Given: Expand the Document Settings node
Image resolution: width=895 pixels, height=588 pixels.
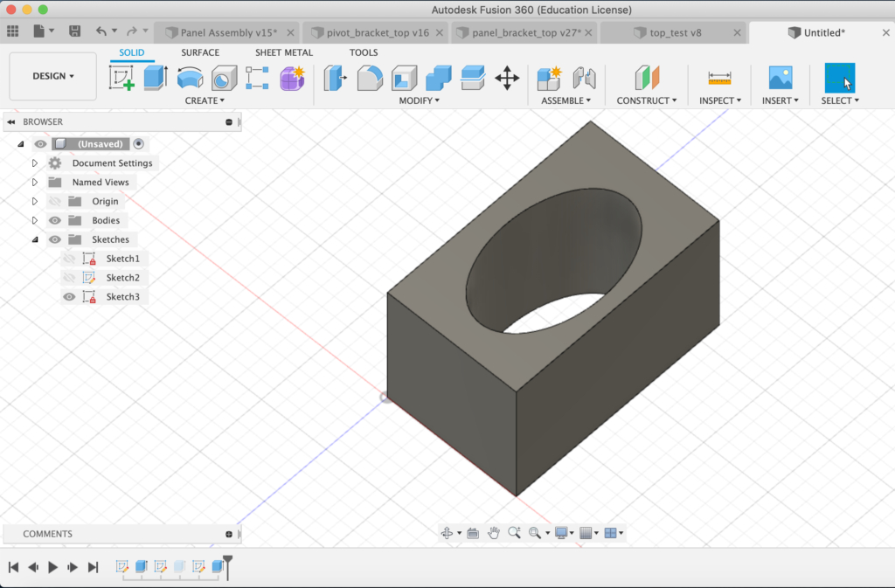Looking at the screenshot, I should click(35, 163).
